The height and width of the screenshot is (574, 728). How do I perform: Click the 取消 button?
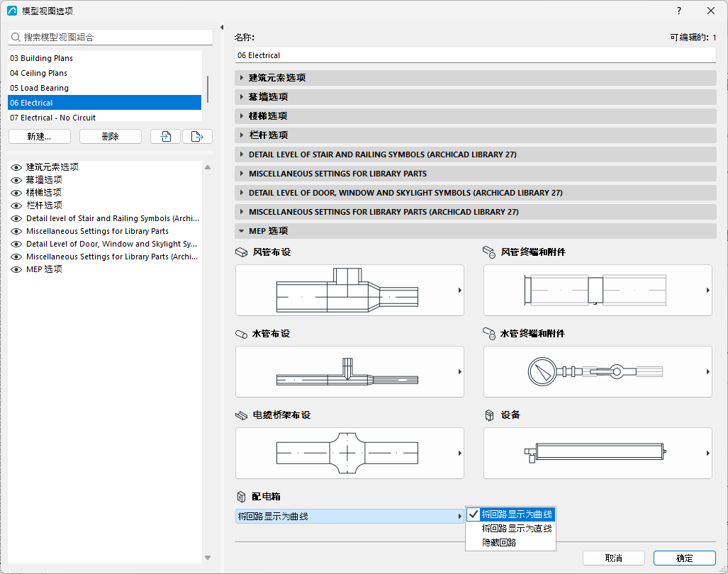(x=614, y=558)
